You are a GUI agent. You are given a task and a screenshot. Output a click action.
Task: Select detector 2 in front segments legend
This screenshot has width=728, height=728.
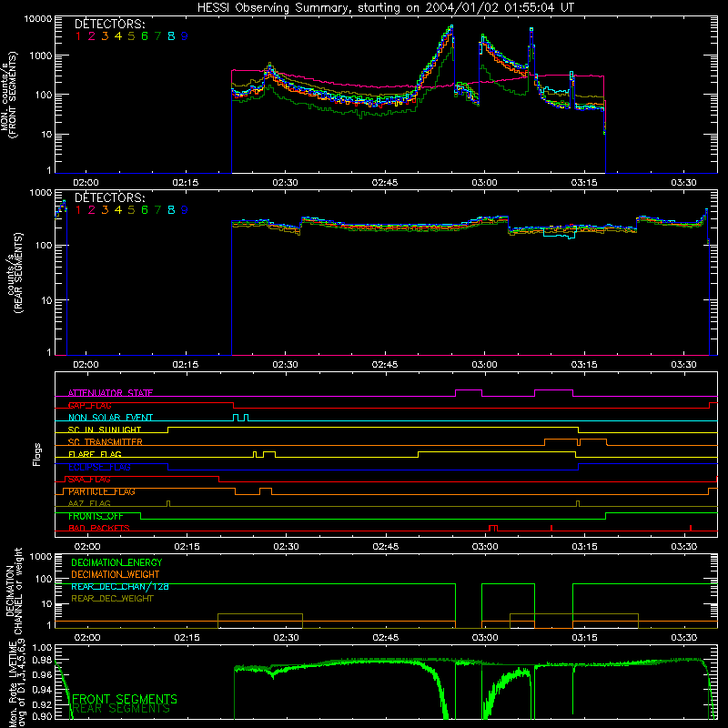click(x=92, y=35)
